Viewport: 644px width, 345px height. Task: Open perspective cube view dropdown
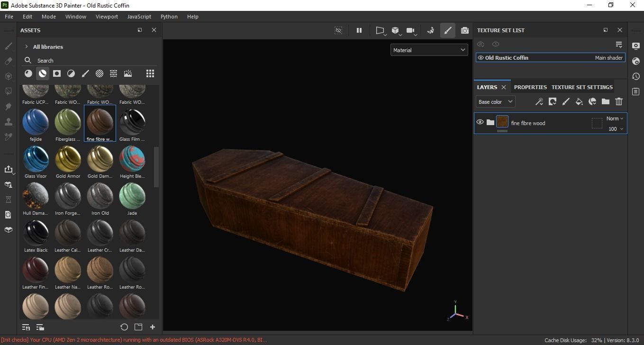[x=396, y=31]
